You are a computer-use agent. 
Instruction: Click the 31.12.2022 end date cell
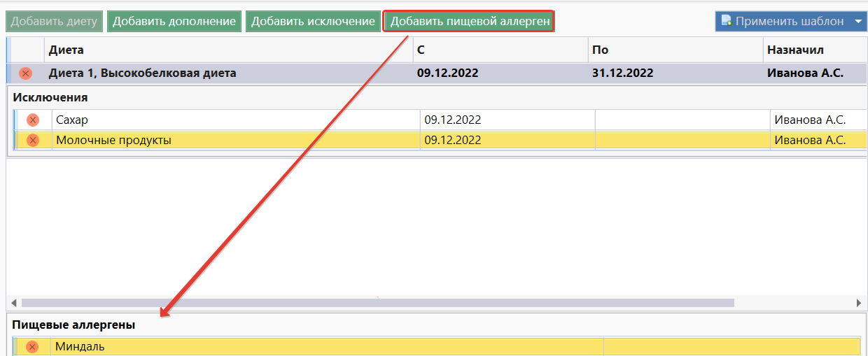coord(622,73)
